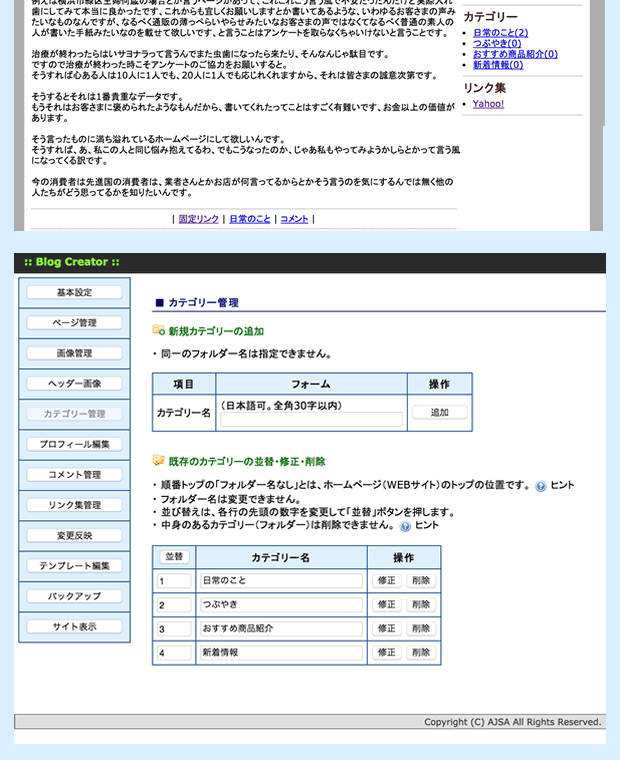The image size is (620, 760).
Task: Open the Yahoo! link in リンク集
Action: click(x=488, y=104)
